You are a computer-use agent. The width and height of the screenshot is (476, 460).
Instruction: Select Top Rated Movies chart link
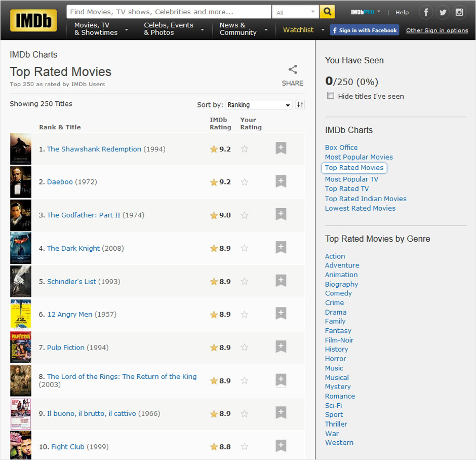(354, 168)
